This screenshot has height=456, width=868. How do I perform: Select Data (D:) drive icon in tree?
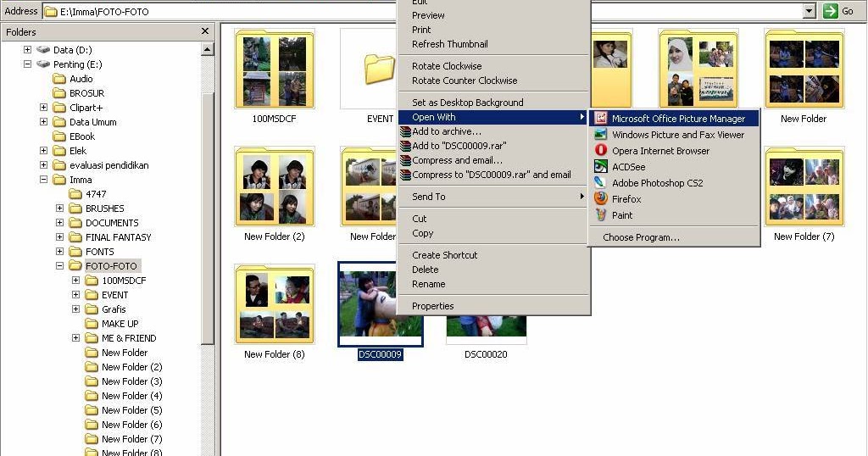click(43, 50)
